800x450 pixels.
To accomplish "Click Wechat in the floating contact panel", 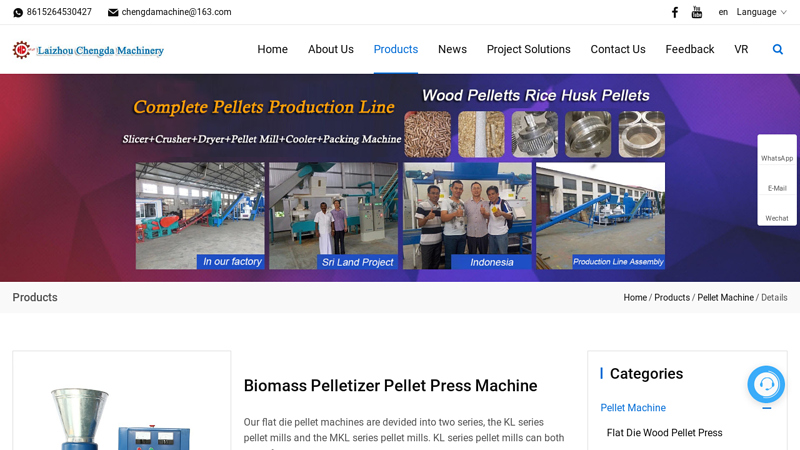I will (777, 210).
